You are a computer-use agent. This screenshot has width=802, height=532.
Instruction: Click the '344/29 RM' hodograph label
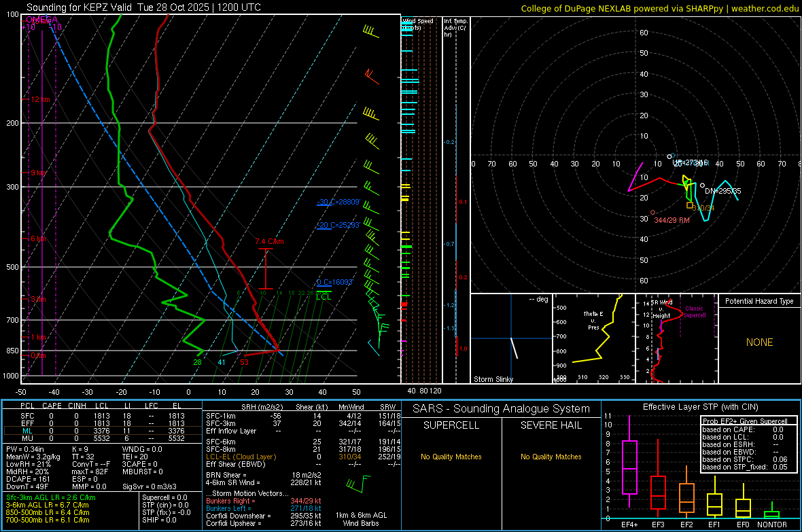(672, 220)
